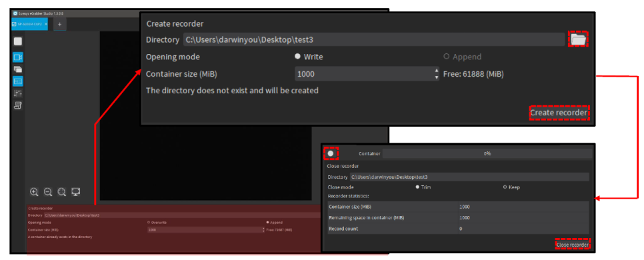This screenshot has width=644, height=260.
Task: Select the 'Record count' statistics row
Action: [458, 229]
